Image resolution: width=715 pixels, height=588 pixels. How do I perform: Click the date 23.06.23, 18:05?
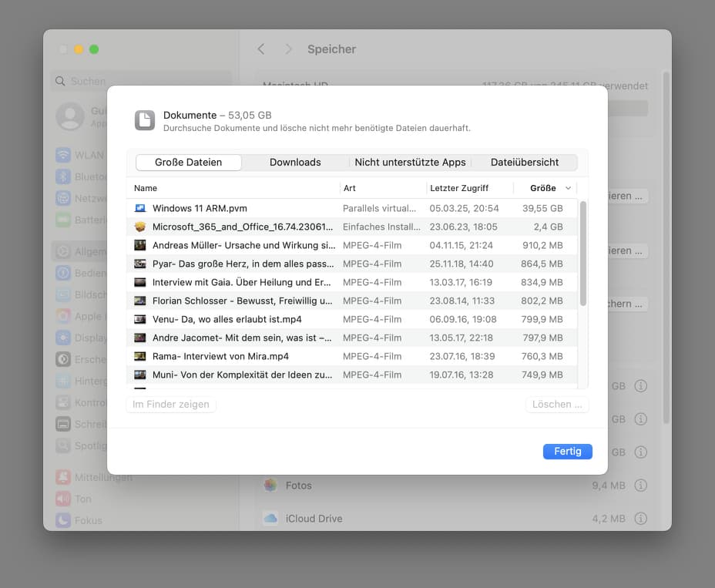click(463, 227)
